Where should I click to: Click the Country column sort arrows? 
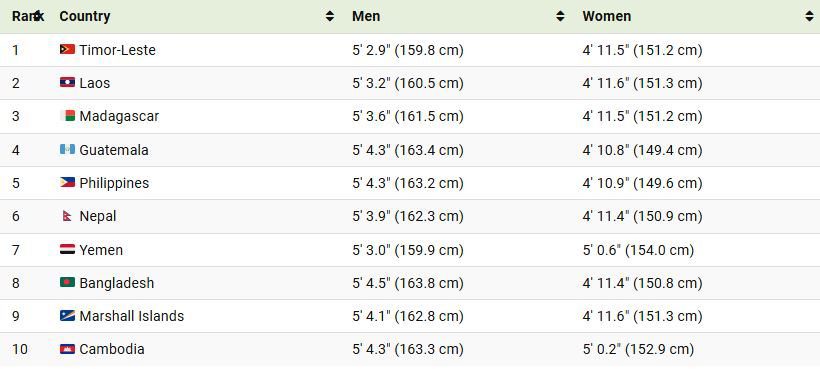coord(330,16)
